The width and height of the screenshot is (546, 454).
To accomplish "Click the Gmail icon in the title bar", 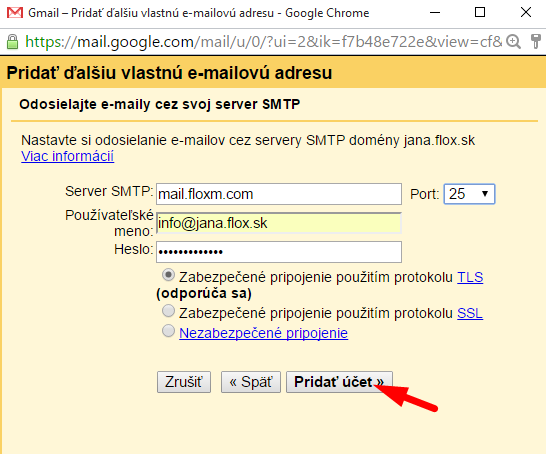I will [x=15, y=13].
